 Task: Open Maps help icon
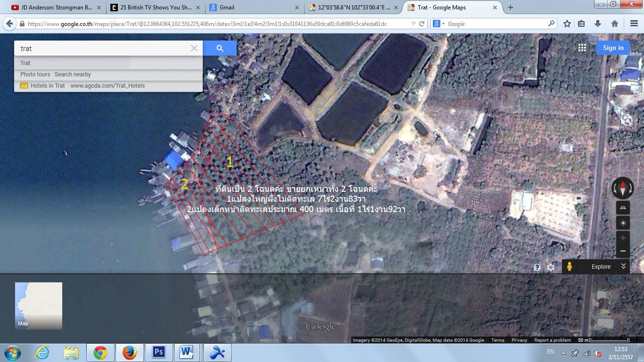point(537,267)
